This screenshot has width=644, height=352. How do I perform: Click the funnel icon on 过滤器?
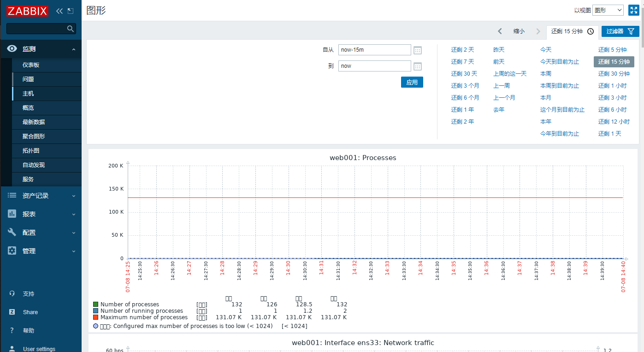631,31
